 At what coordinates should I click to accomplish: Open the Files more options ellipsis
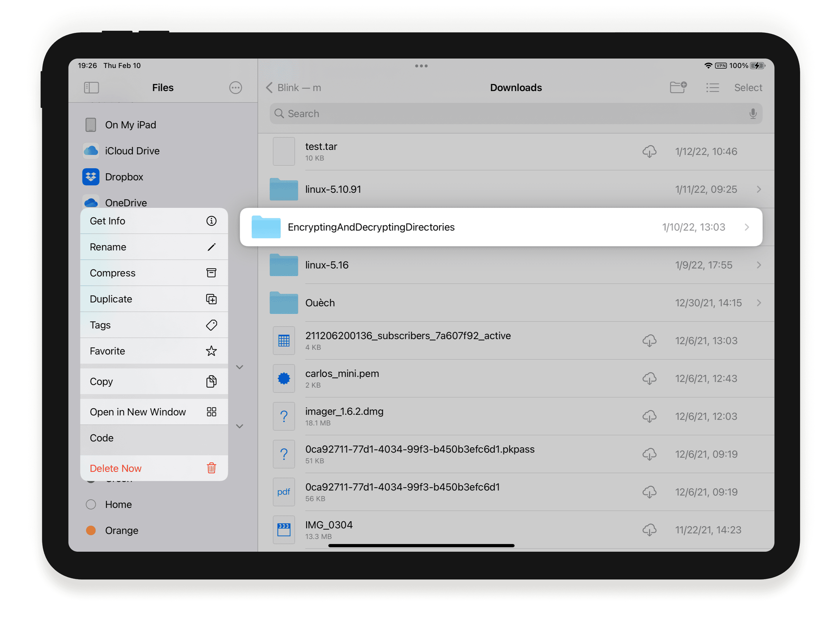click(x=235, y=88)
